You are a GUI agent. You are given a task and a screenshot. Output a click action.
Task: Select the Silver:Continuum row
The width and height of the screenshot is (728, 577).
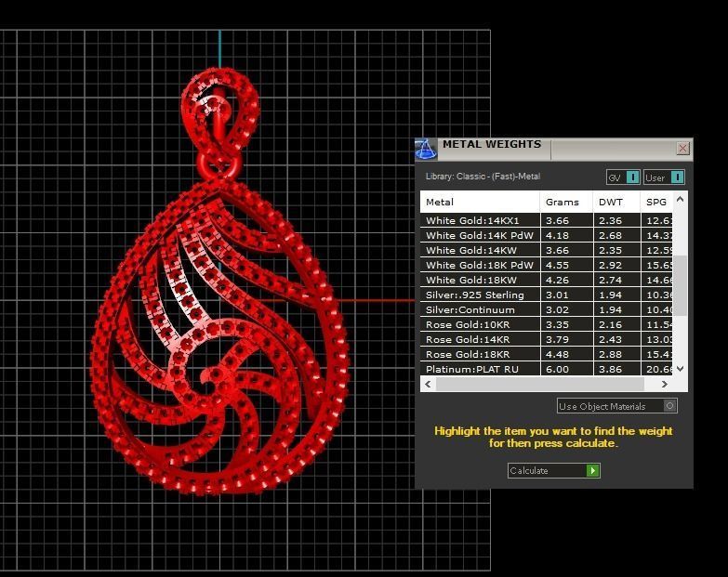[547, 309]
